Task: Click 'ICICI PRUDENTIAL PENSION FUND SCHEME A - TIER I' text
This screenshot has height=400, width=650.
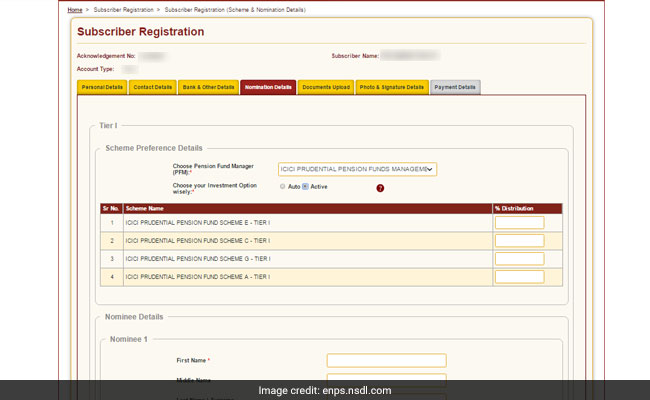Action: pyautogui.click(x=198, y=277)
